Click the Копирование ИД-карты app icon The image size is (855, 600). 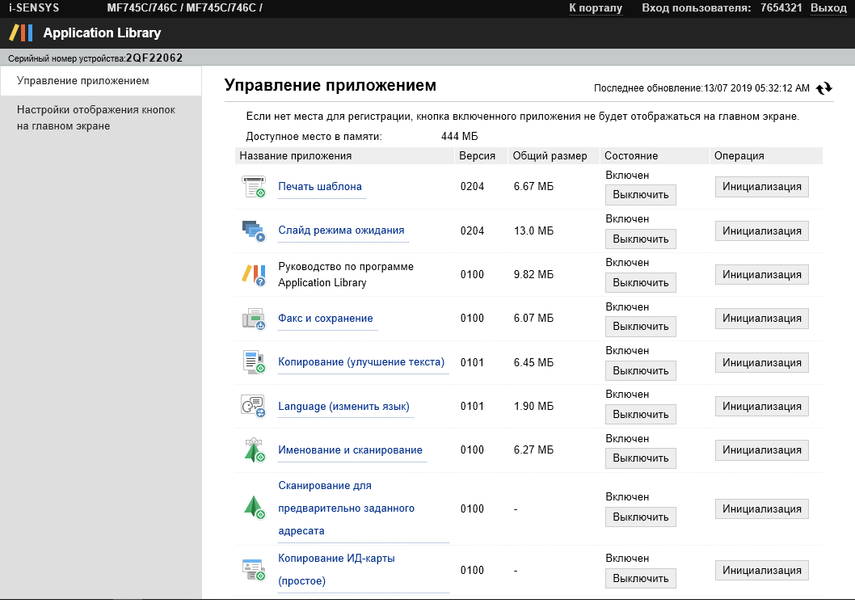click(253, 570)
